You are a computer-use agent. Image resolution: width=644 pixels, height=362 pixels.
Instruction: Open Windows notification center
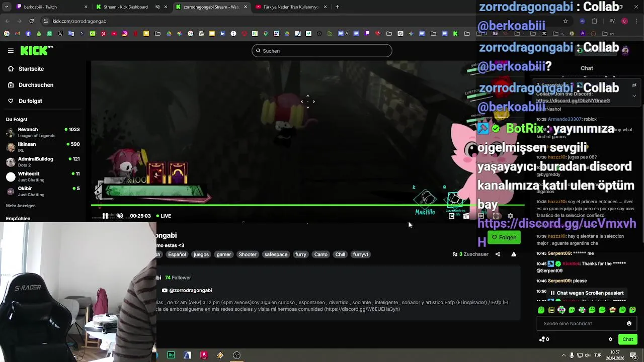pos(633,355)
